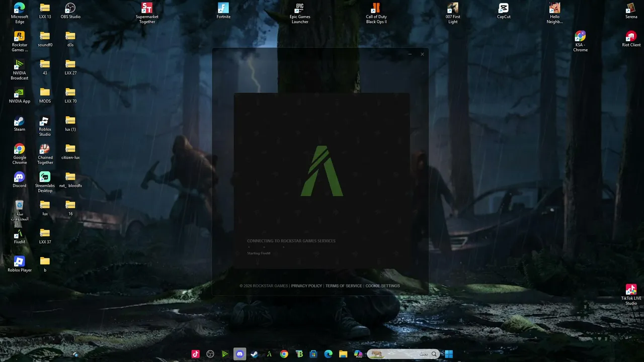Open the 007 First Light shortcut
This screenshot has width=644, height=362.
click(453, 13)
